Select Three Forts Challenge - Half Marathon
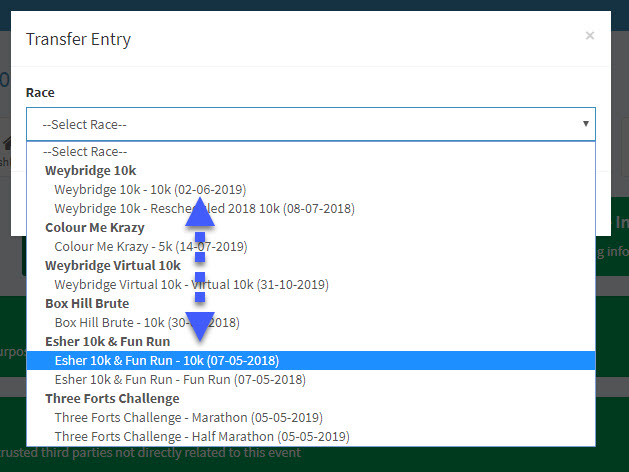629x472 pixels. coord(202,436)
